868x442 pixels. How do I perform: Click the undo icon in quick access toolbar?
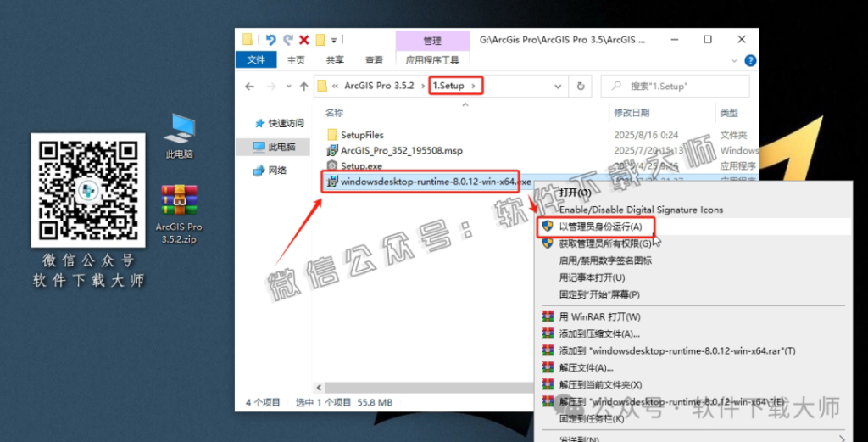270,40
